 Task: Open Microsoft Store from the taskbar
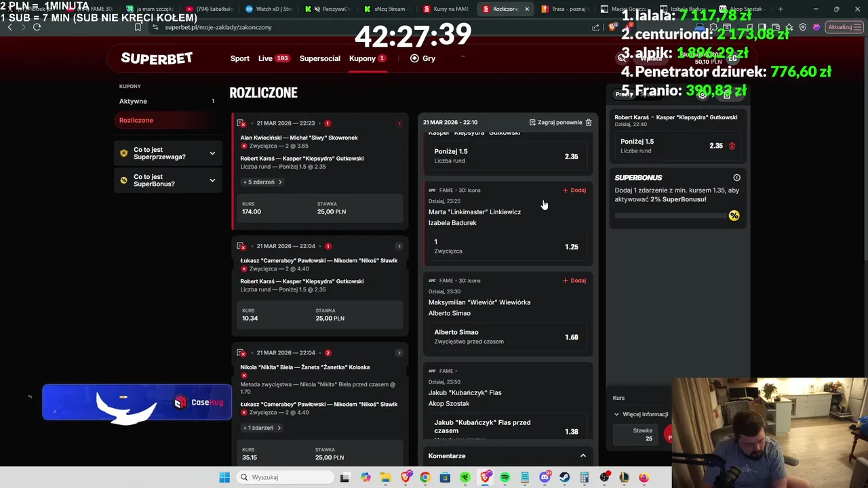pyautogui.click(x=445, y=477)
